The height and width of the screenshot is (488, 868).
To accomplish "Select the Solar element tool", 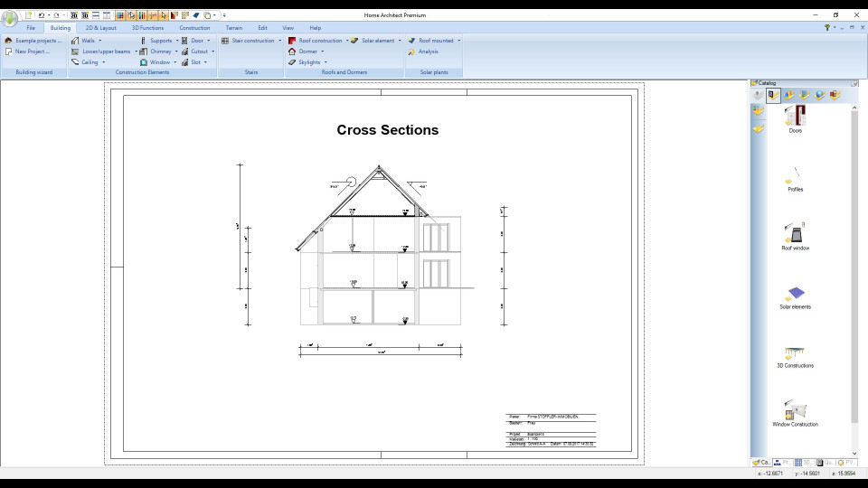I will click(373, 41).
